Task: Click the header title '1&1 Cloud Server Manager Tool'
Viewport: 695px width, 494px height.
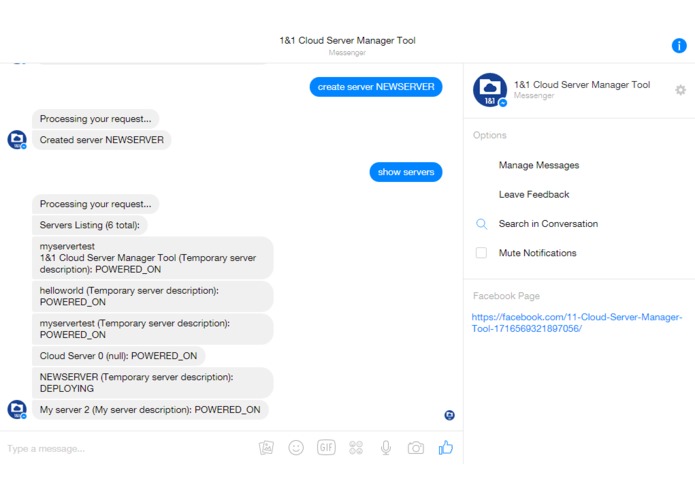Action: click(x=348, y=40)
